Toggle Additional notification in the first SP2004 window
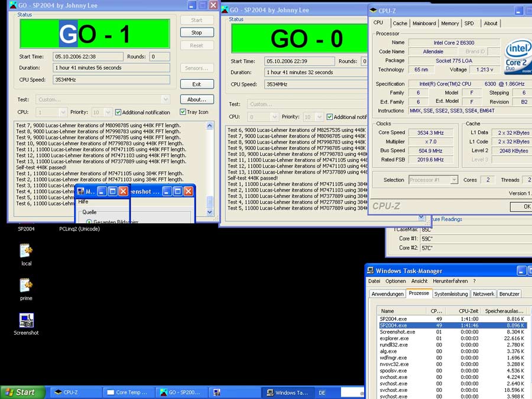The image size is (532, 399). [118, 112]
